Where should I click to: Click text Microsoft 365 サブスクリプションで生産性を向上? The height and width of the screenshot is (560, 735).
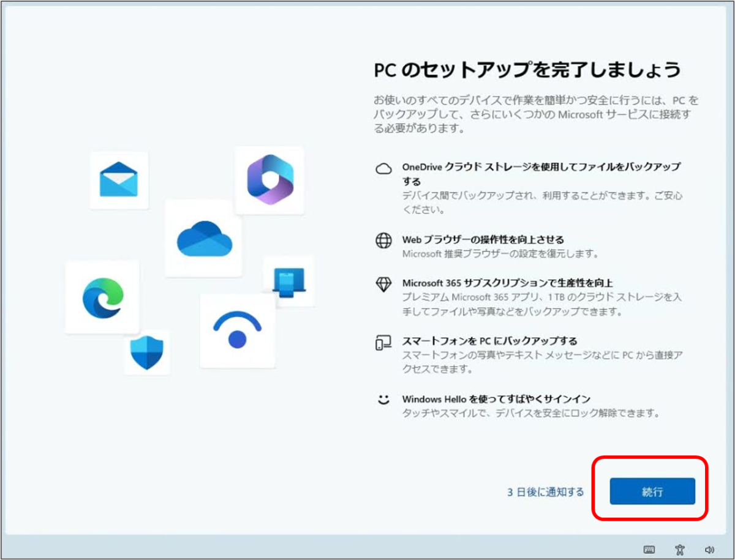tap(508, 283)
